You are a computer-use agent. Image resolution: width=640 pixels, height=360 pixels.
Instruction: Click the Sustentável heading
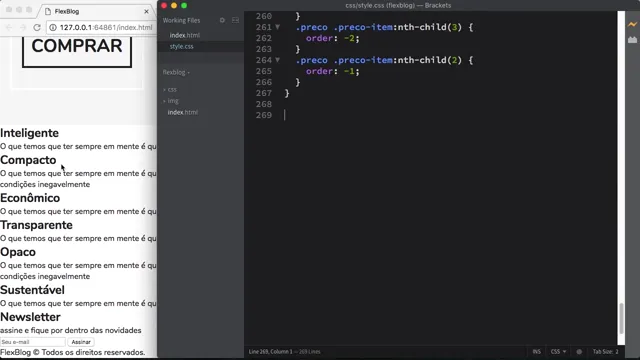[32, 290]
